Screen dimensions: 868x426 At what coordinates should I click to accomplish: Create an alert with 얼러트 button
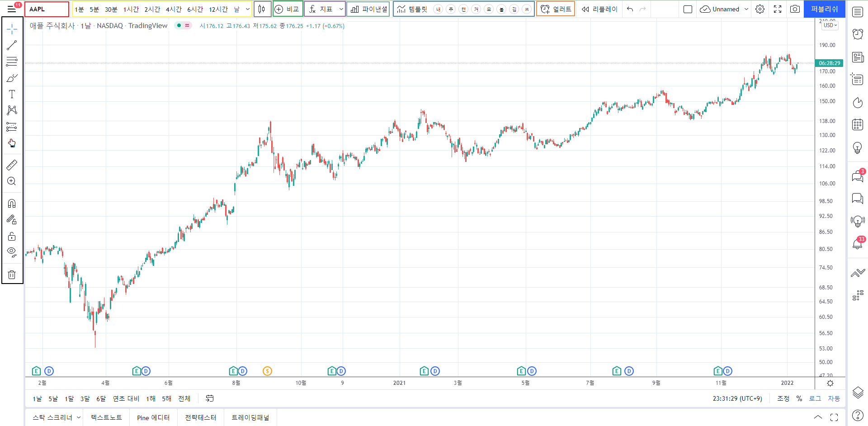pos(556,9)
